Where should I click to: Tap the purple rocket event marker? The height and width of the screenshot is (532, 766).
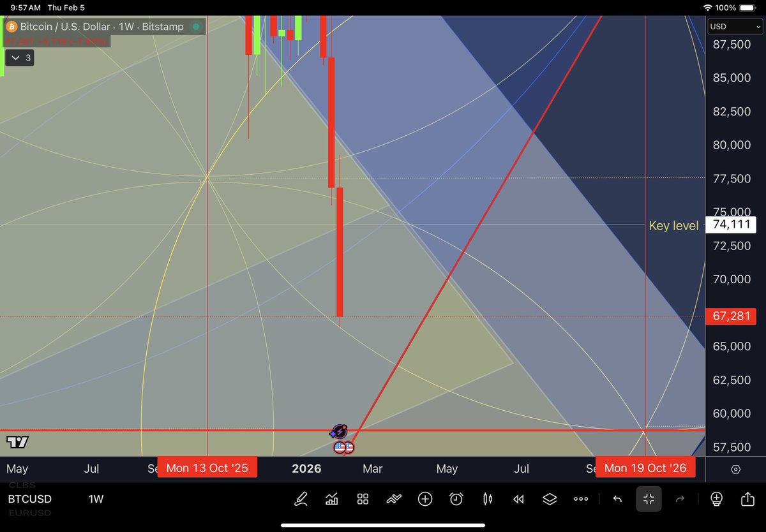point(340,431)
